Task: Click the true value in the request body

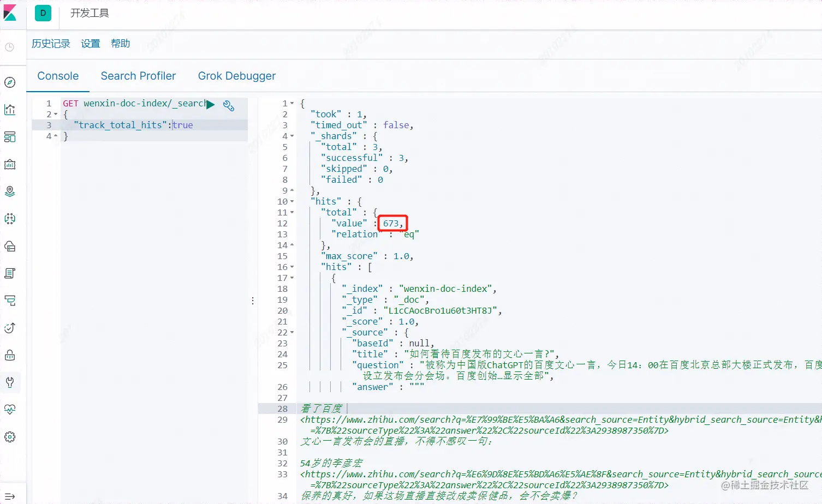Action: tap(183, 125)
